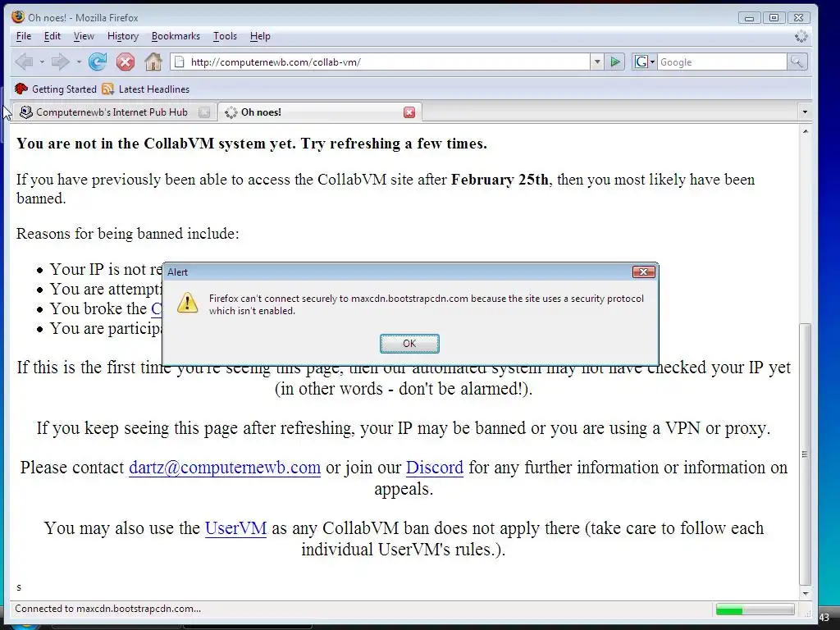The height and width of the screenshot is (630, 840).
Task: Click the page icon in address bar
Action: coord(180,62)
